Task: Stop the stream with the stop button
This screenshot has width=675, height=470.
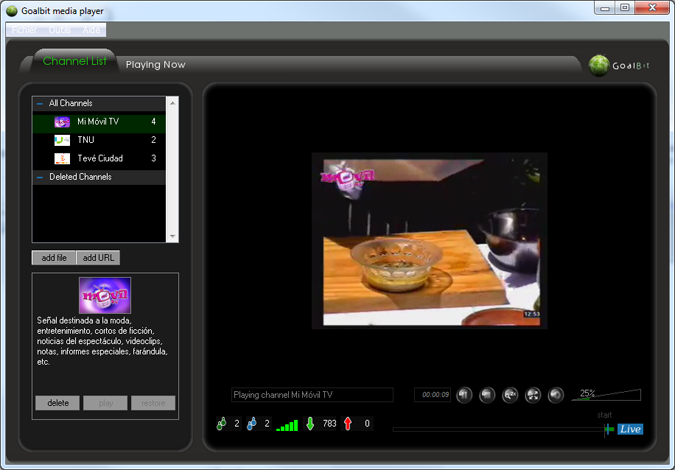Action: [487, 395]
